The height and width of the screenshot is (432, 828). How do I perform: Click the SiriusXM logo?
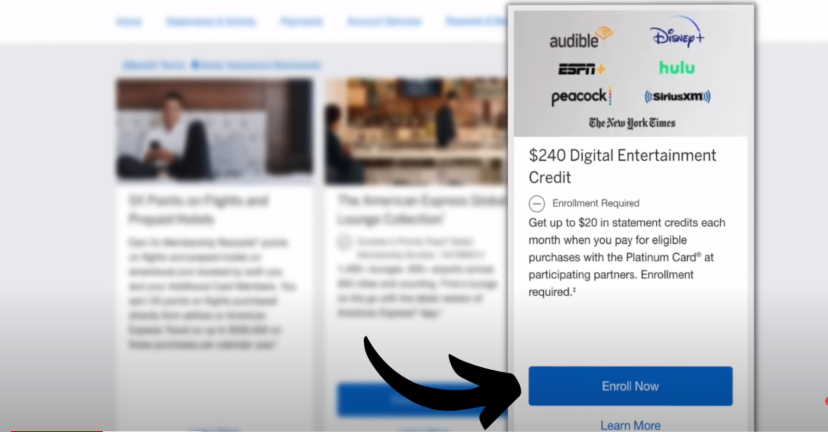click(678, 97)
